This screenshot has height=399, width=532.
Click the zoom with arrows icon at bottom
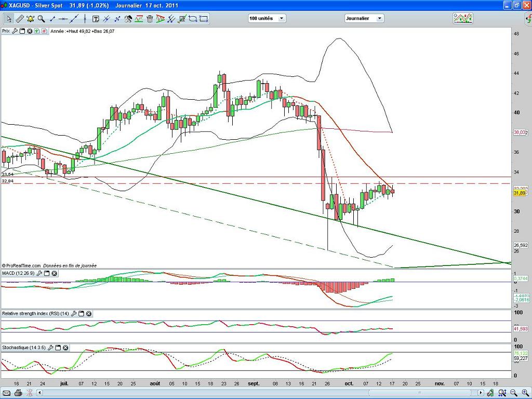point(503,393)
